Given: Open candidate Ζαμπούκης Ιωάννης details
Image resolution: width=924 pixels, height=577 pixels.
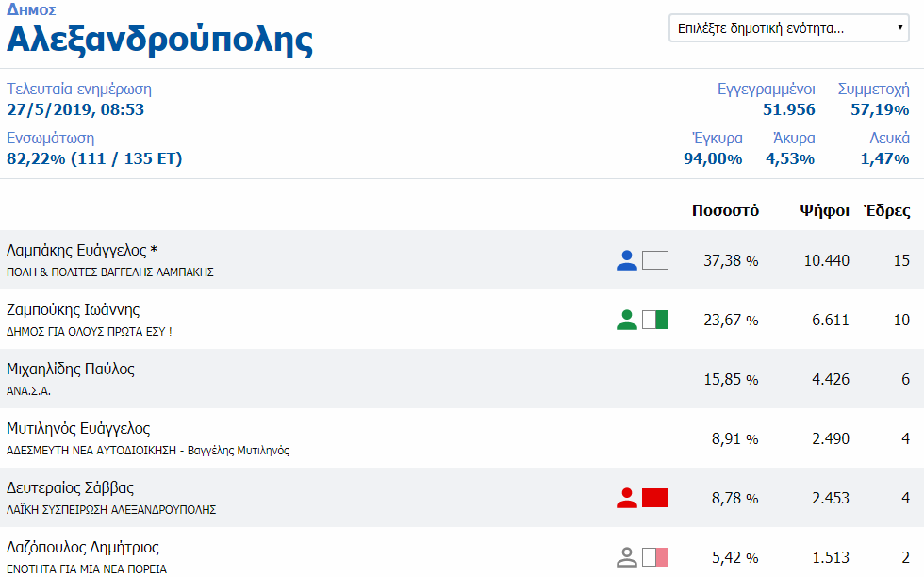Looking at the screenshot, I should (74, 310).
